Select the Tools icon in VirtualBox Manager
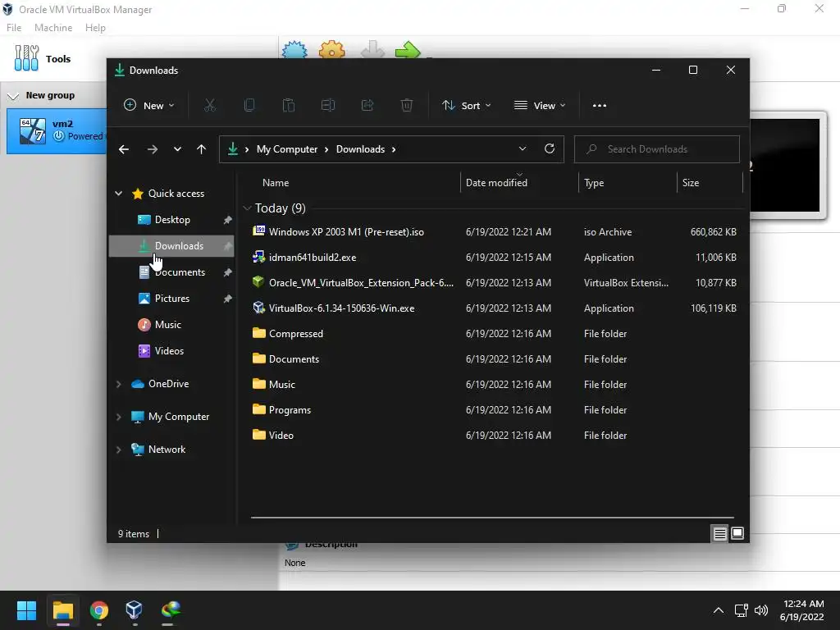This screenshot has height=630, width=840. pyautogui.click(x=26, y=58)
